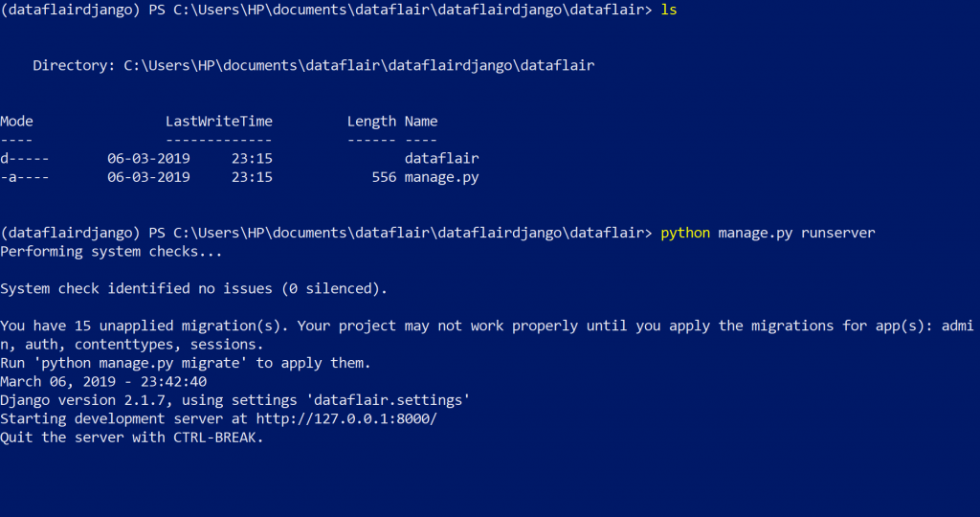This screenshot has height=517, width=980.
Task: Click the -a---- mode entry
Action: click(24, 177)
